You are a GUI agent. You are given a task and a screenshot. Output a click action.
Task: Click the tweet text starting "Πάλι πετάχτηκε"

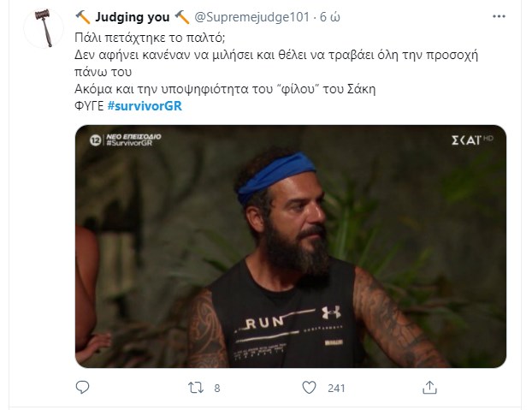(136, 39)
